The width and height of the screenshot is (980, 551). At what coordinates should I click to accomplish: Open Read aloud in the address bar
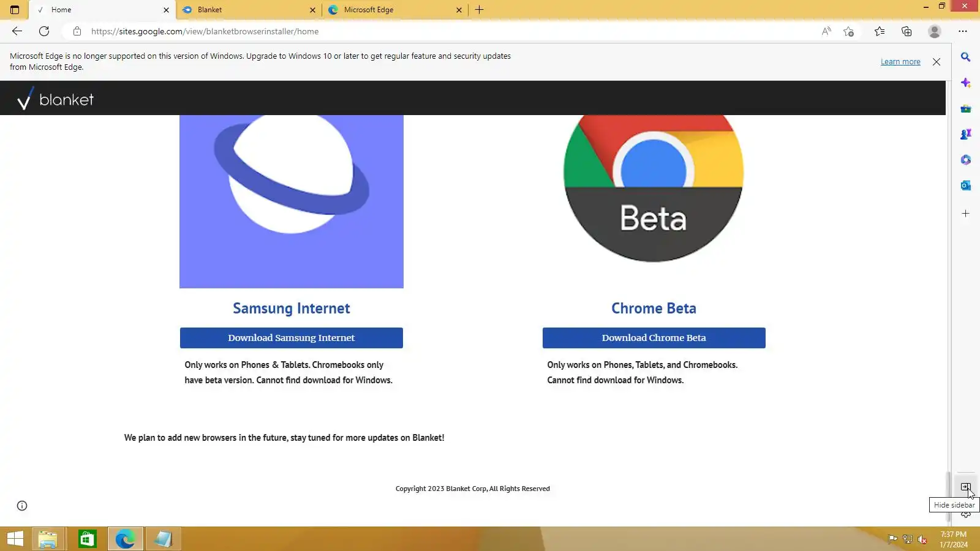click(x=826, y=31)
